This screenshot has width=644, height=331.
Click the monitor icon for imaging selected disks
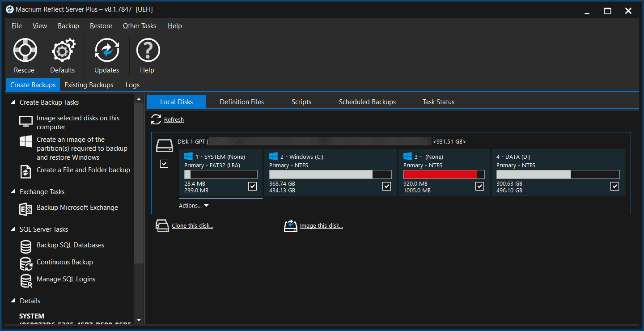[x=26, y=122]
